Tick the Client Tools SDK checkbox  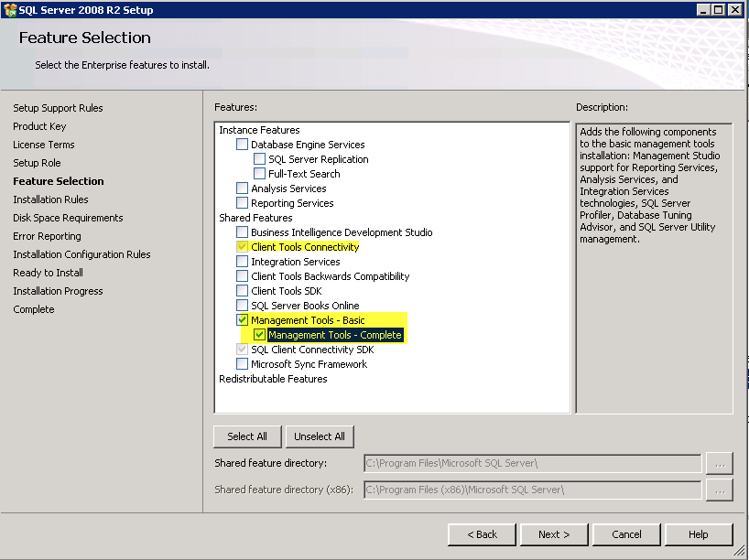(242, 291)
